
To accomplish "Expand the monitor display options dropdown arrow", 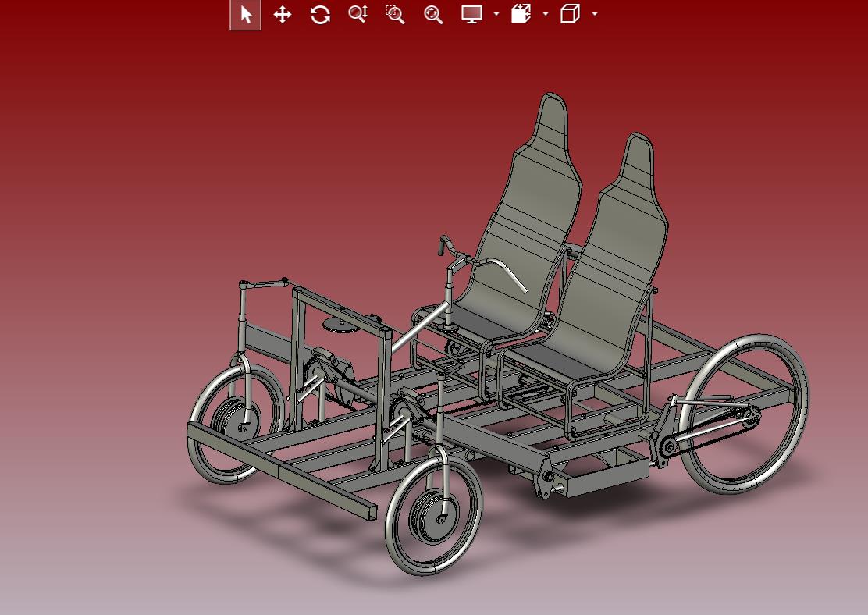I will 496,14.
